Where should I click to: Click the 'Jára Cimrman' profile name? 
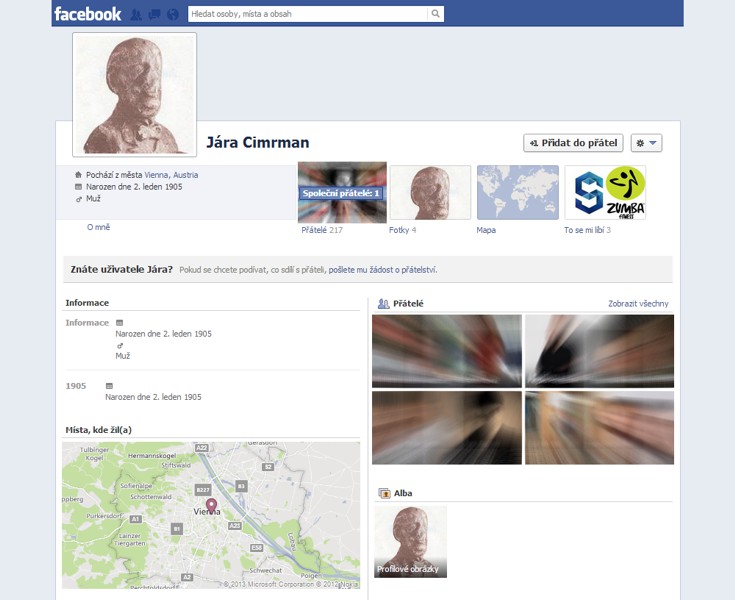click(x=258, y=142)
